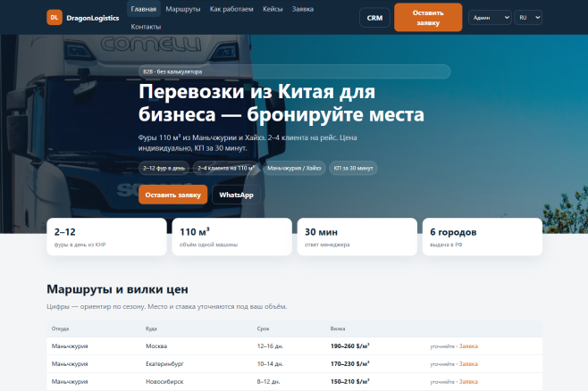Click the DL logo icon
The height and width of the screenshot is (391, 588).
coord(55,18)
